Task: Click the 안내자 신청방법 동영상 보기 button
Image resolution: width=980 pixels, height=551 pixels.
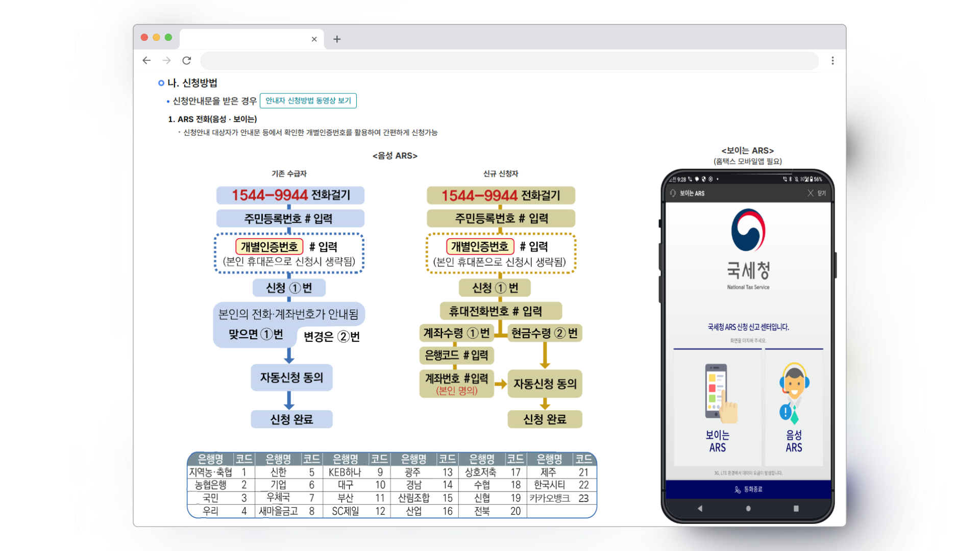Action: (x=308, y=101)
